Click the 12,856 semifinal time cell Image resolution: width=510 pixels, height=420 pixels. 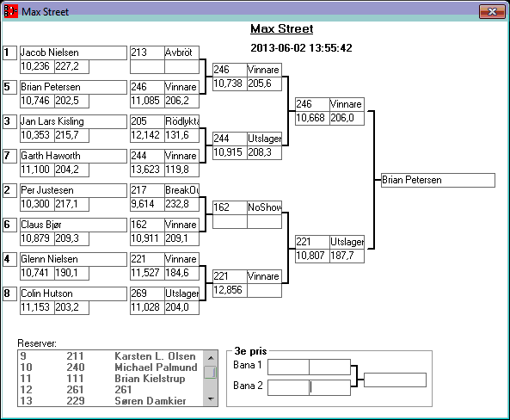pyautogui.click(x=230, y=290)
